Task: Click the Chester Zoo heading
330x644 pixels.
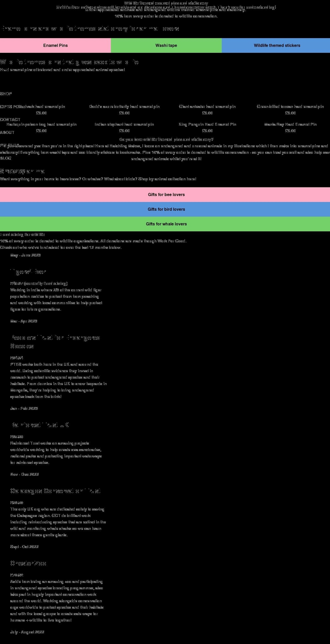Action: pyautogui.click(x=28, y=563)
